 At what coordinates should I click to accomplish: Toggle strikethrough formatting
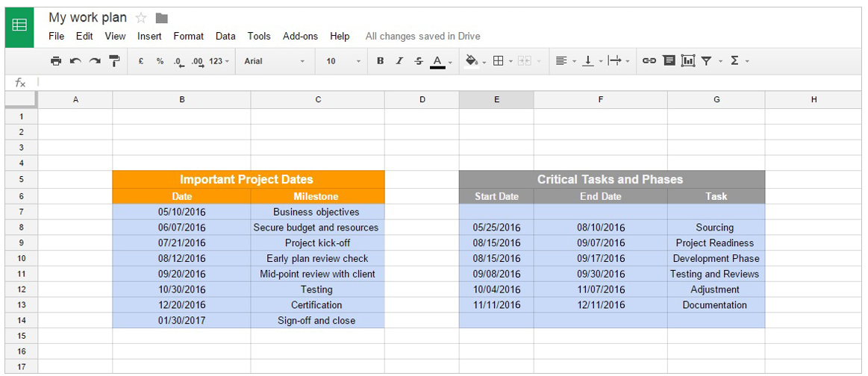[419, 61]
